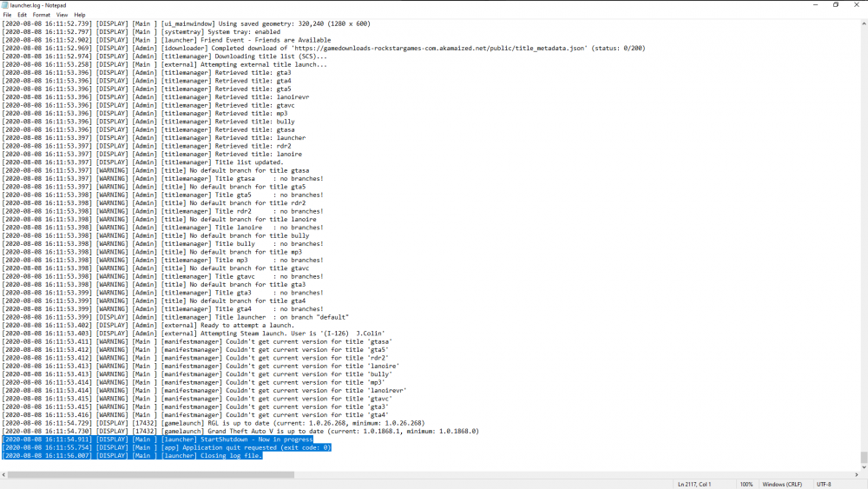
Task: Click 'Ln 2117, Col 1' in status bar
Action: pyautogui.click(x=694, y=484)
